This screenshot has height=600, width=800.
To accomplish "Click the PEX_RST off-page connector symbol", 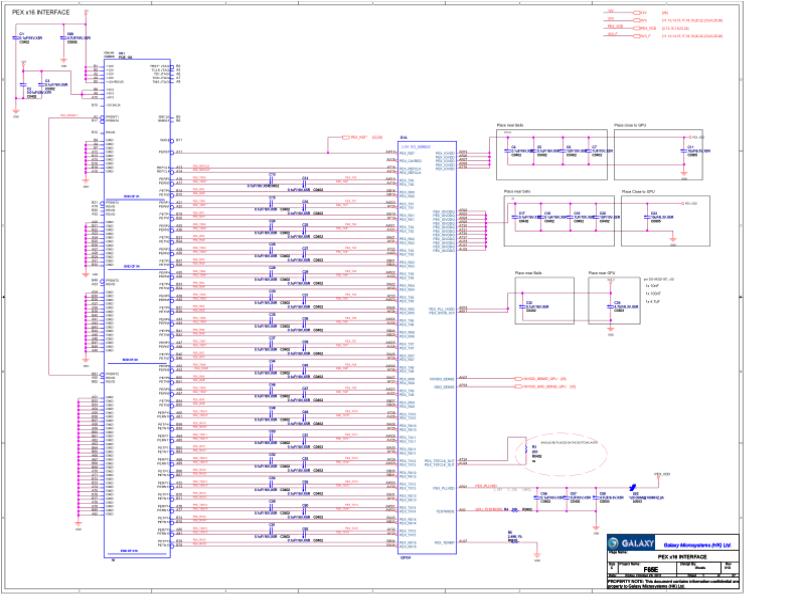I will (346, 137).
